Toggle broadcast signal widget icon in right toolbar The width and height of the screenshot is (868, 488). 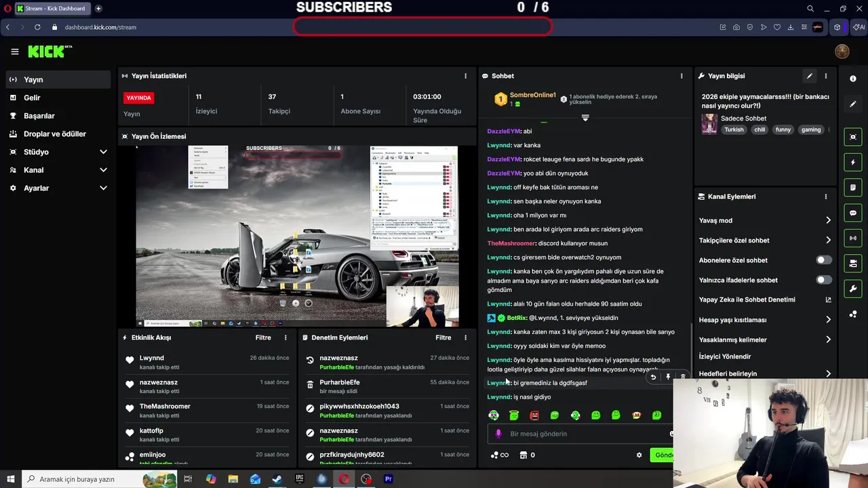(x=853, y=239)
